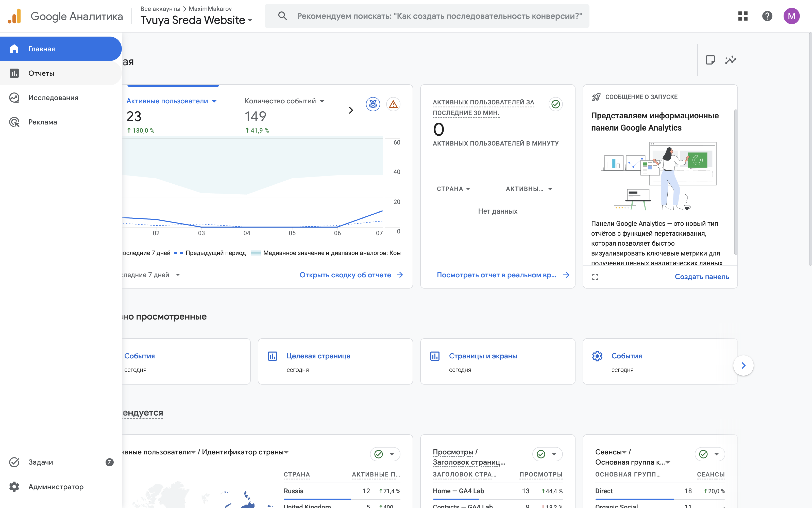Click the Создать панель button
The width and height of the screenshot is (812, 508).
tap(702, 277)
